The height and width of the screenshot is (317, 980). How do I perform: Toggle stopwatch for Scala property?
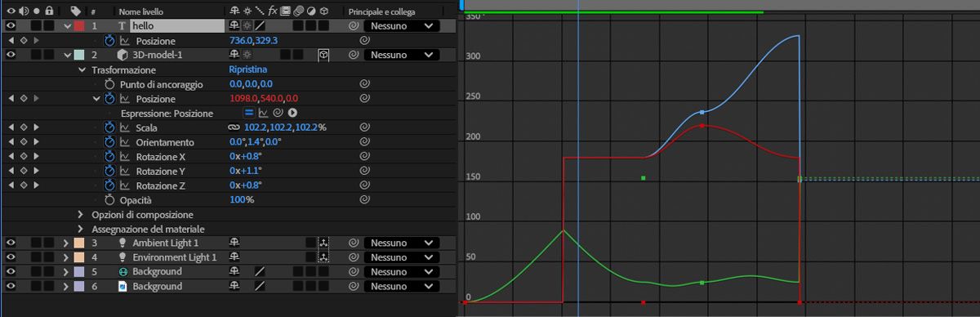point(109,127)
